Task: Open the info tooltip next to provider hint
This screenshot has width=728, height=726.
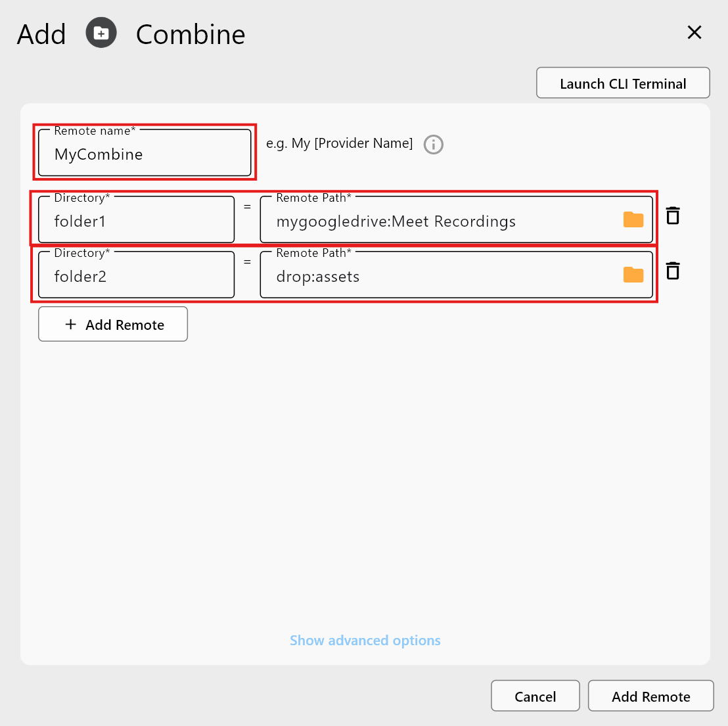Action: coord(433,145)
